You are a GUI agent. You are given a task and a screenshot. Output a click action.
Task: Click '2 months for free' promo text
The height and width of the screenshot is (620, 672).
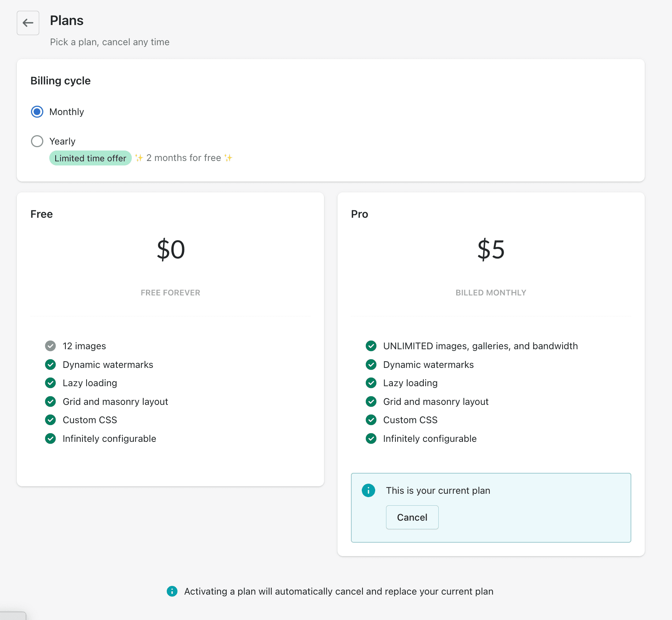(x=184, y=158)
